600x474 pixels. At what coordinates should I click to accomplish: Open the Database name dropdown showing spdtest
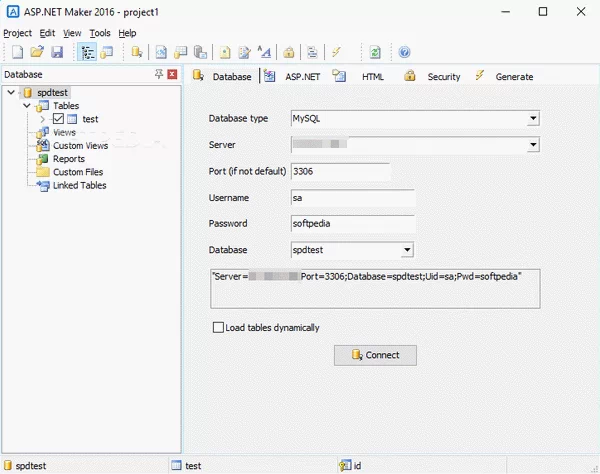(x=407, y=250)
